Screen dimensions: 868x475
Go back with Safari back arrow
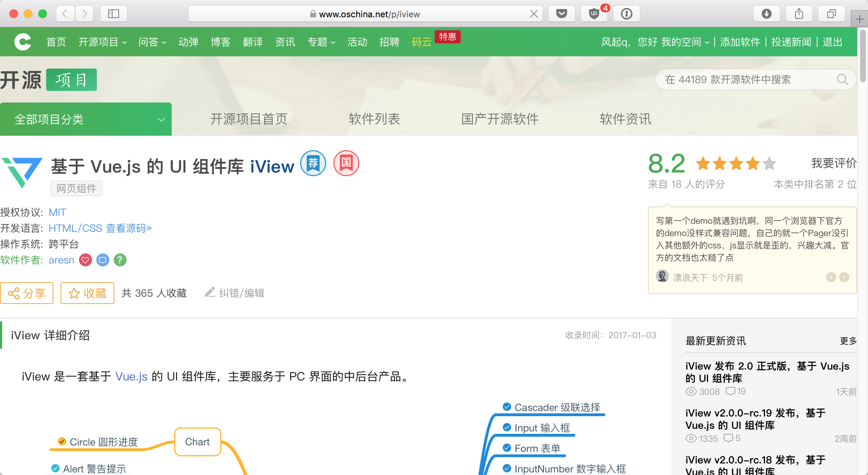(x=65, y=14)
